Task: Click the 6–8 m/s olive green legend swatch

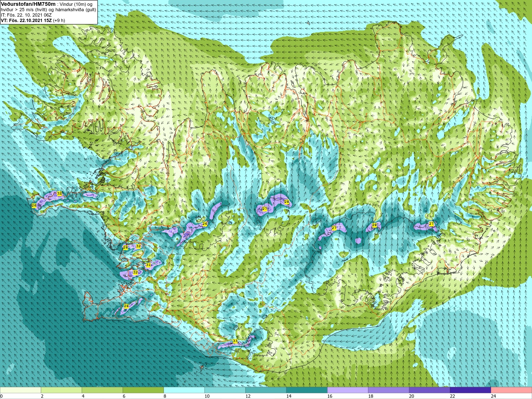Action: point(143,390)
